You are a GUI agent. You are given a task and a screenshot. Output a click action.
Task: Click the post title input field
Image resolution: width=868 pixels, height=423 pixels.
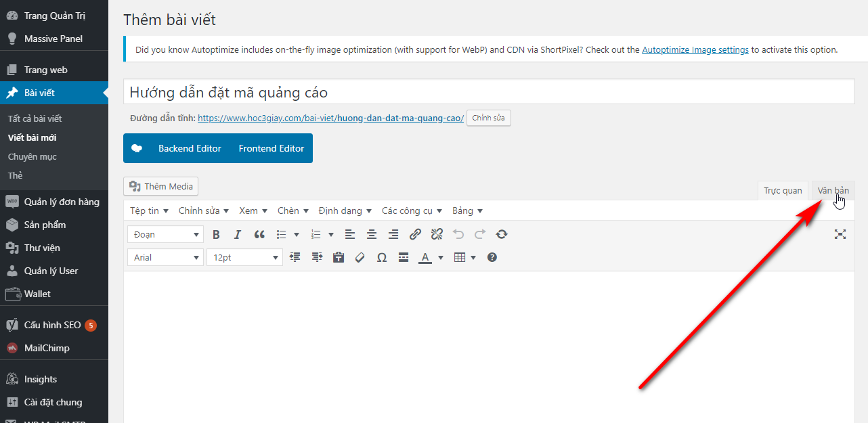coord(489,92)
